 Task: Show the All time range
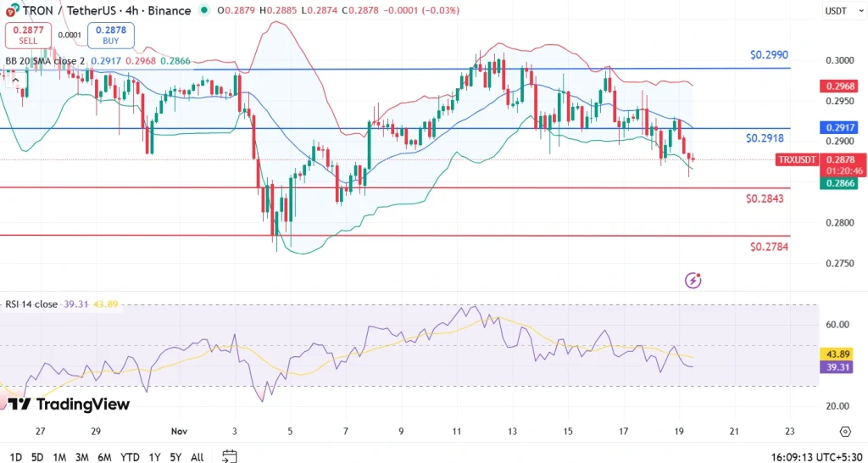(197, 457)
